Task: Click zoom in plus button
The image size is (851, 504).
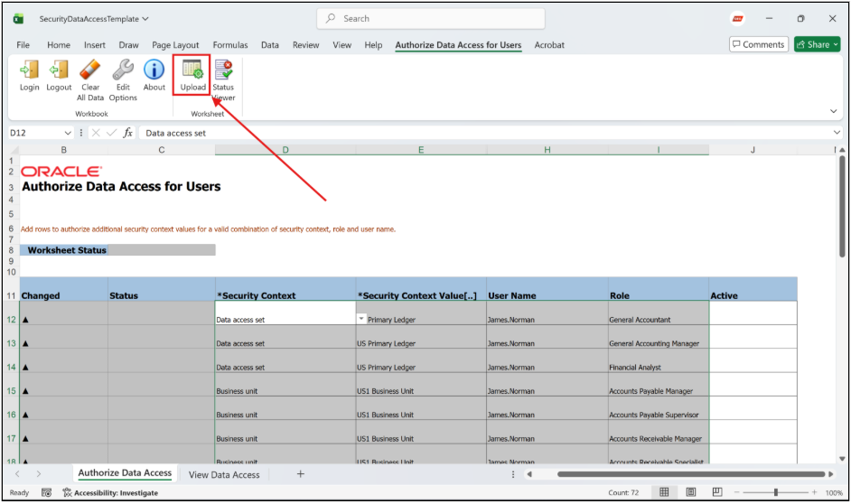Action: tap(814, 492)
